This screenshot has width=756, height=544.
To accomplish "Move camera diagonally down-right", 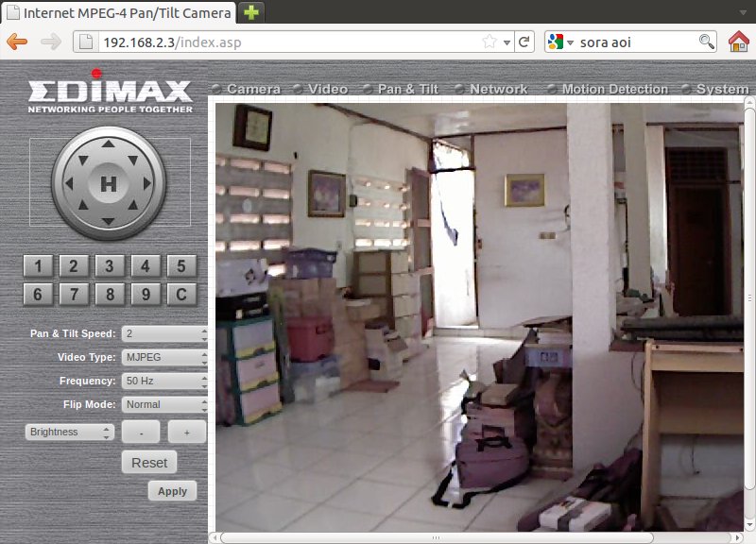I will [x=133, y=206].
